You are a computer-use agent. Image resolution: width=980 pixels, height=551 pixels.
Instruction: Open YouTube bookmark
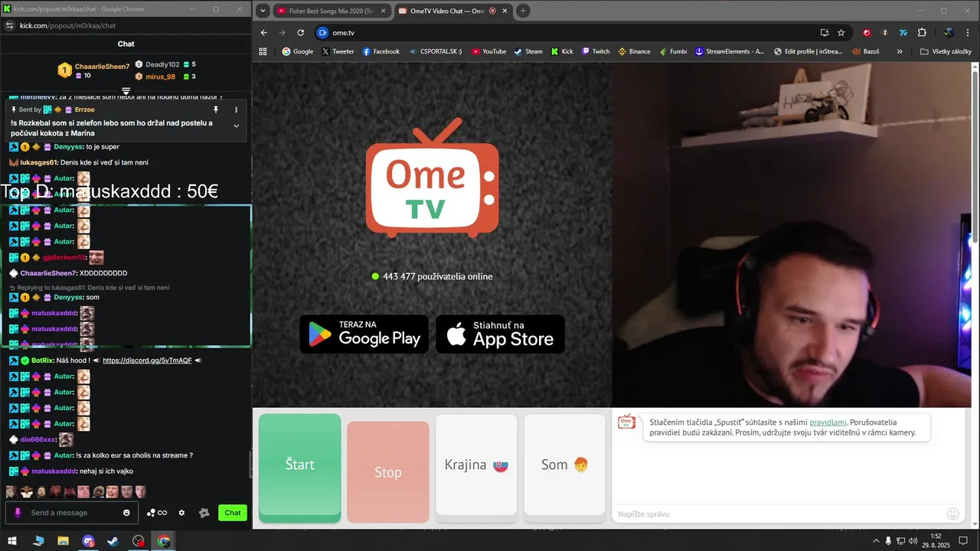coord(488,51)
